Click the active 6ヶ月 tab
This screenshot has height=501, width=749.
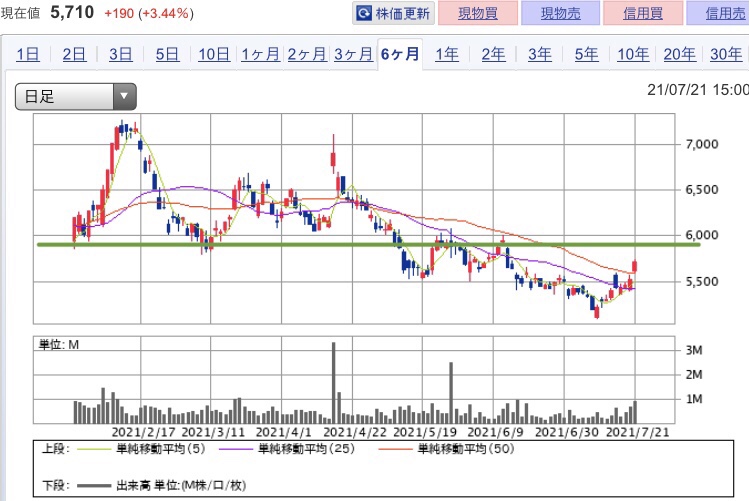coord(401,55)
